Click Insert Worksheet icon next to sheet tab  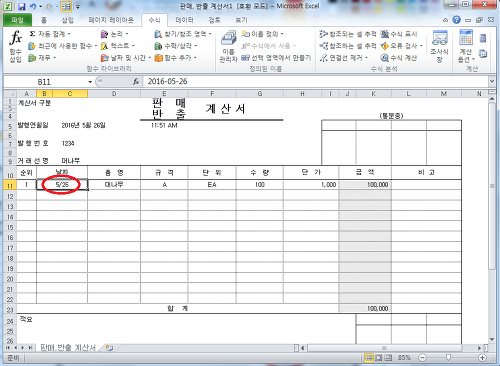tap(109, 348)
